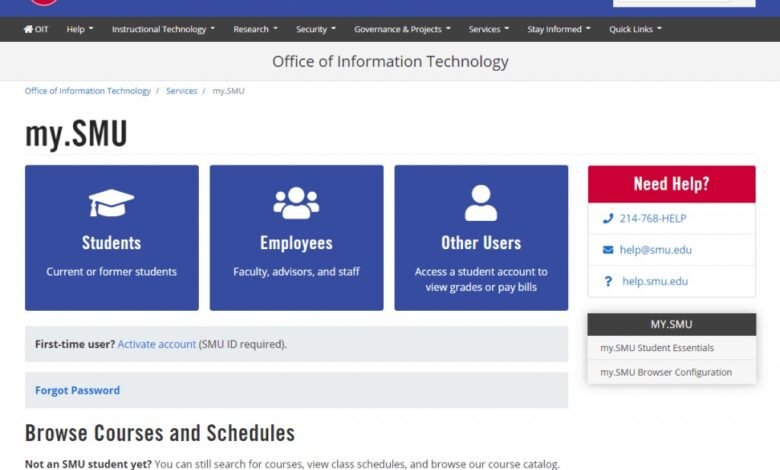This screenshot has width=780, height=470.
Task: Open the Instructional Technology dropdown
Action: coord(163,29)
